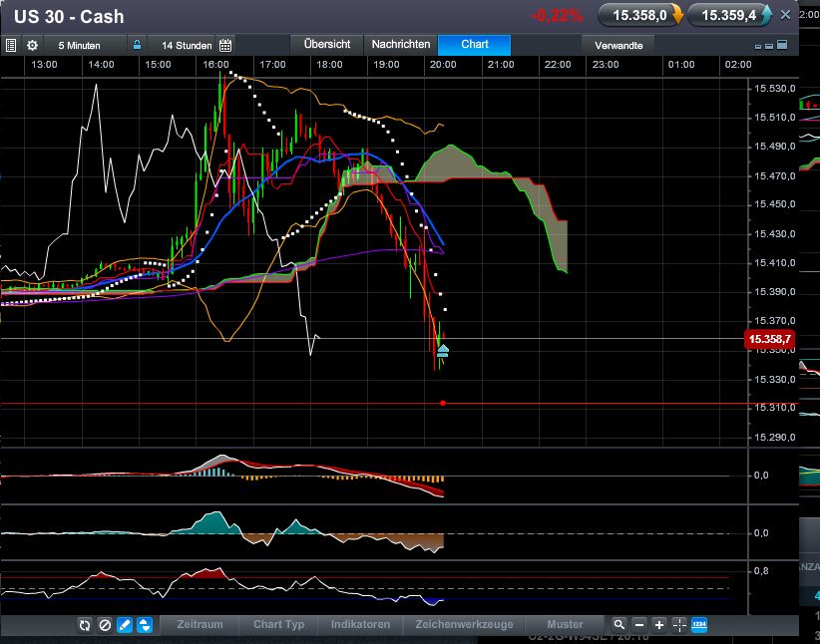820x644 pixels.
Task: Click the sell price button 15.358,0
Action: (641, 15)
